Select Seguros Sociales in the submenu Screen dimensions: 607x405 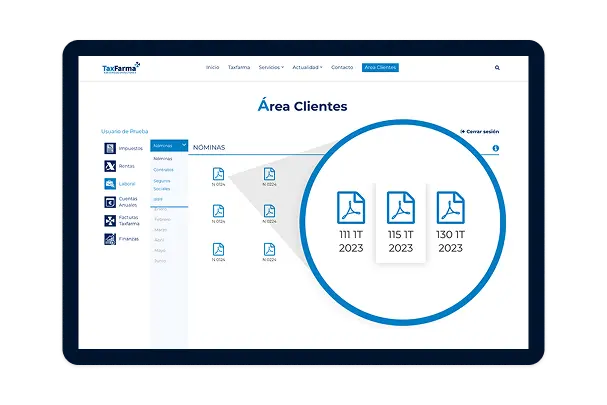coord(162,184)
